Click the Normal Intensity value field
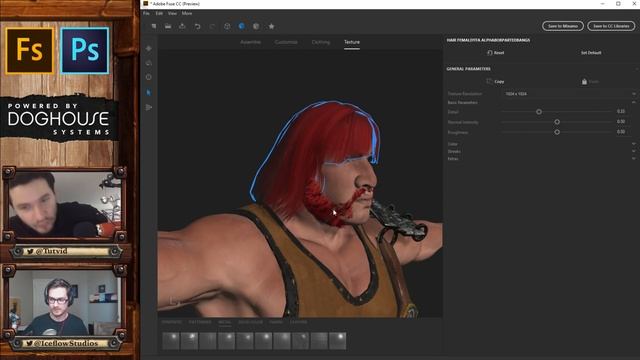Screen dimensions: 640x360 pos(621,122)
